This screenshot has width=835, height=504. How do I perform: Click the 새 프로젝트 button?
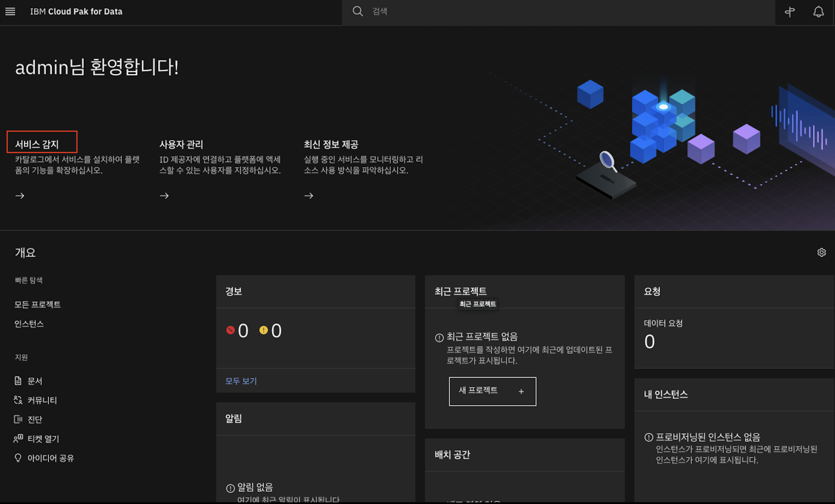point(492,391)
